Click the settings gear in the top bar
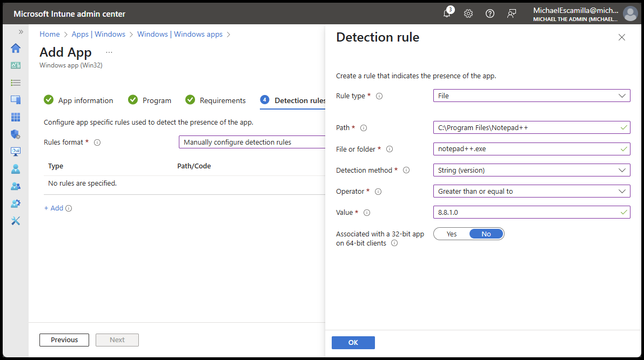Viewport: 644px width, 360px height. (x=468, y=13)
